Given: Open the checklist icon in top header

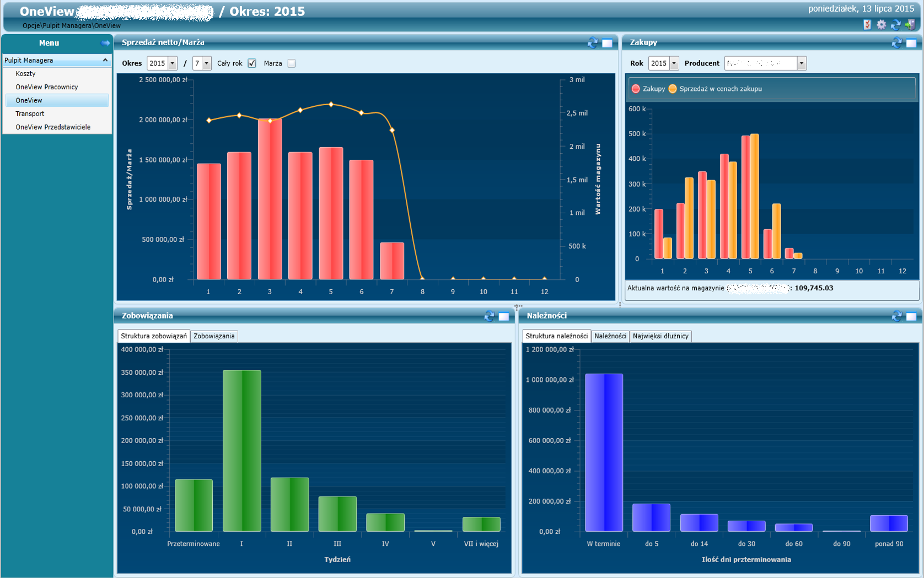Looking at the screenshot, I should (867, 24).
